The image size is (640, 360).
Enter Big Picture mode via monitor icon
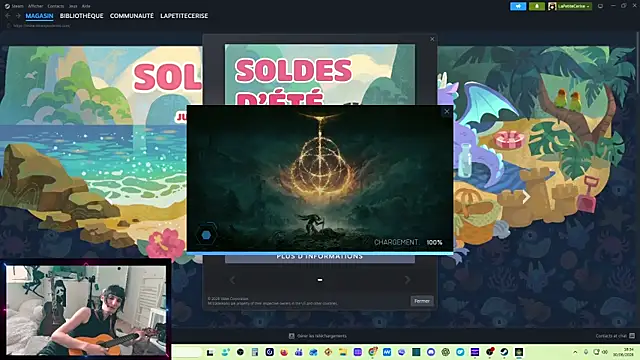coord(600,6)
